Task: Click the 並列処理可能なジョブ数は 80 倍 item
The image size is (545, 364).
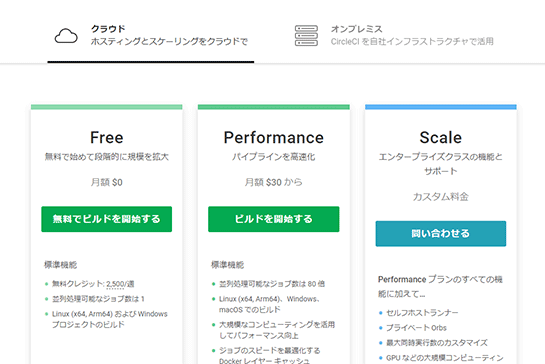Action: click(x=272, y=284)
